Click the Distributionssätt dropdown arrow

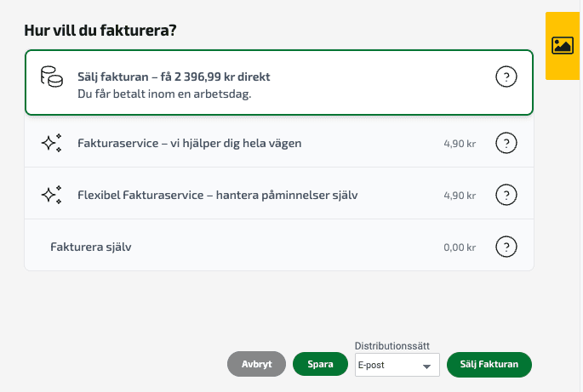tap(426, 366)
